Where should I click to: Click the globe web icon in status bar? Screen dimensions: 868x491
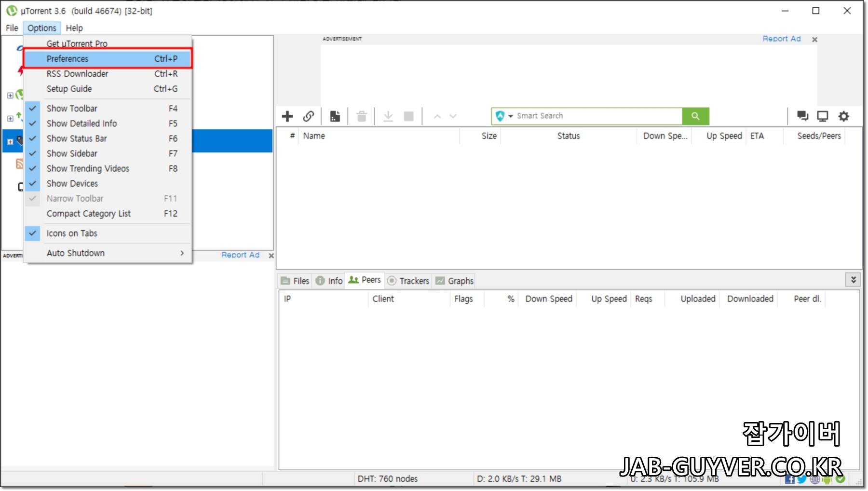[x=815, y=479]
